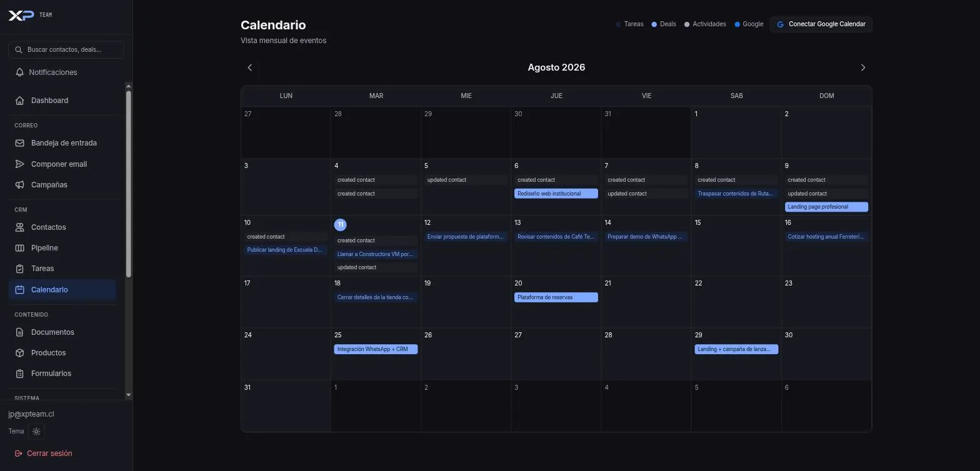The image size is (980, 471).
Task: Click the created contact activity on day 6
Action: pyautogui.click(x=556, y=180)
